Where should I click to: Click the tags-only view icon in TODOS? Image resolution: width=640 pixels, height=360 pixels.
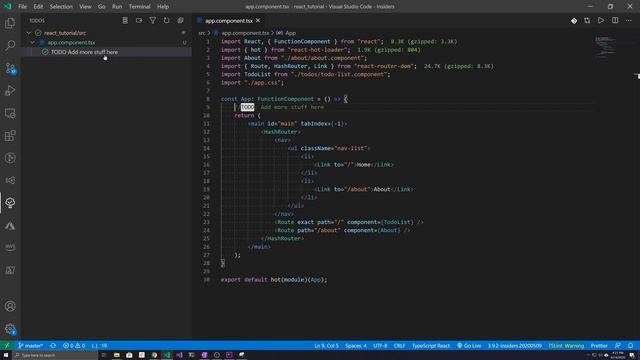139,20
